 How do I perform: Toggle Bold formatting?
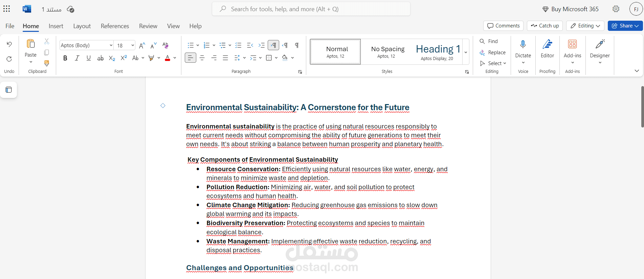point(65,58)
